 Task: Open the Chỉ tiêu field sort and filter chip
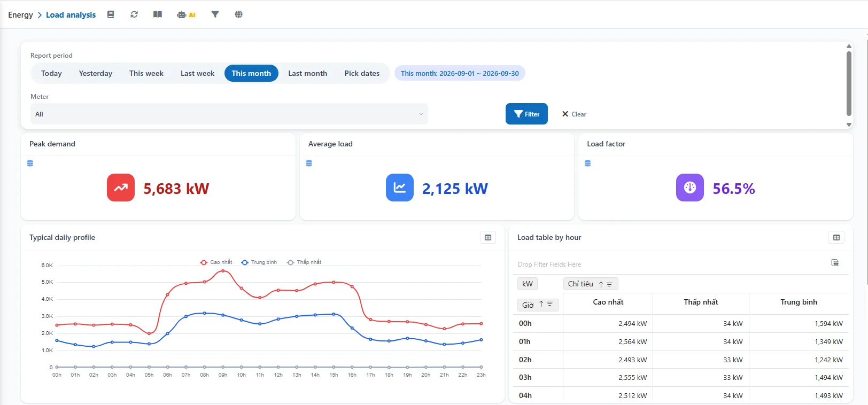(x=591, y=284)
